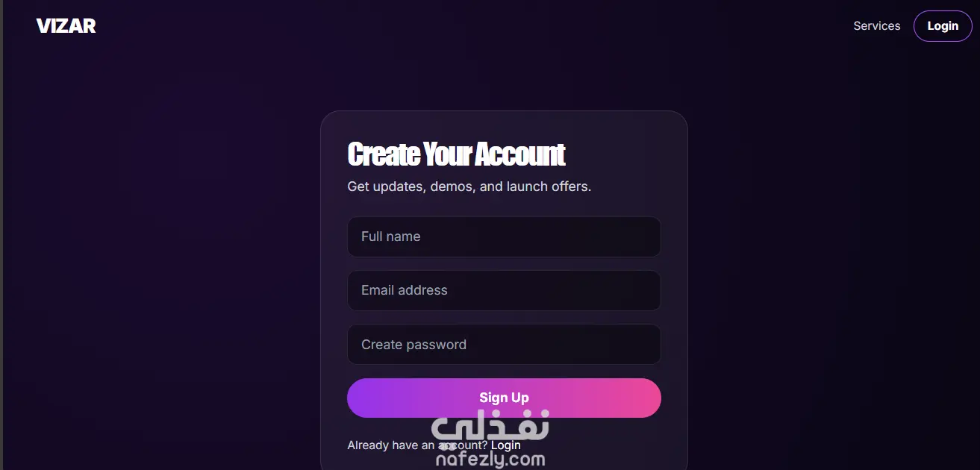The image size is (980, 470).
Task: Click the Arabic nafezly watermark logo
Action: click(490, 428)
